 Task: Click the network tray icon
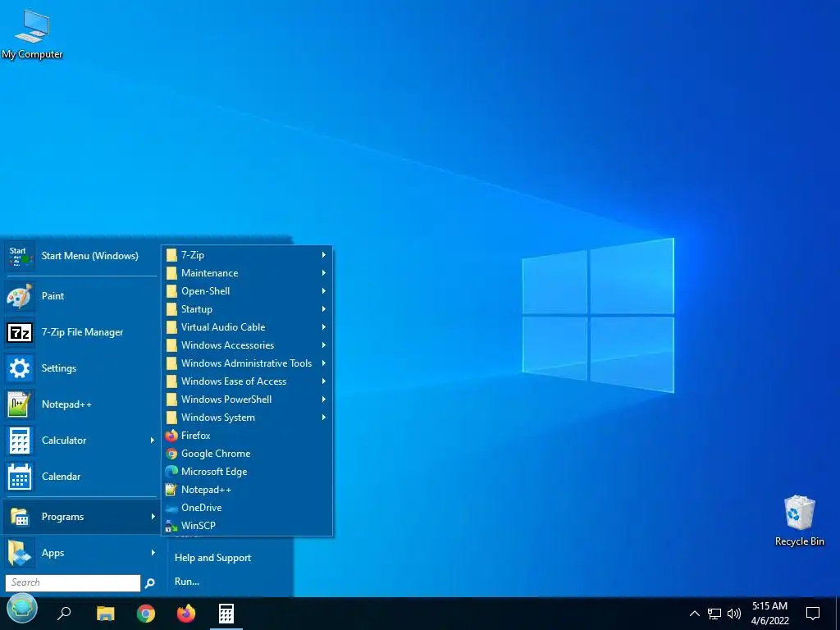(x=714, y=614)
